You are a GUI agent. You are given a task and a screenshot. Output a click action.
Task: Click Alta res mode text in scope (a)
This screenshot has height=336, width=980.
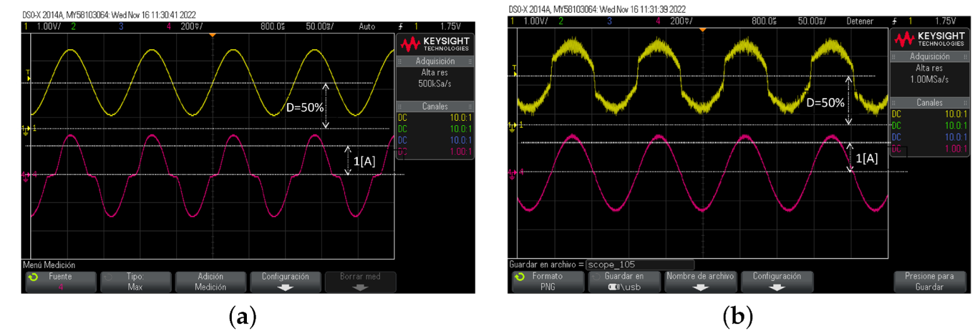click(435, 72)
